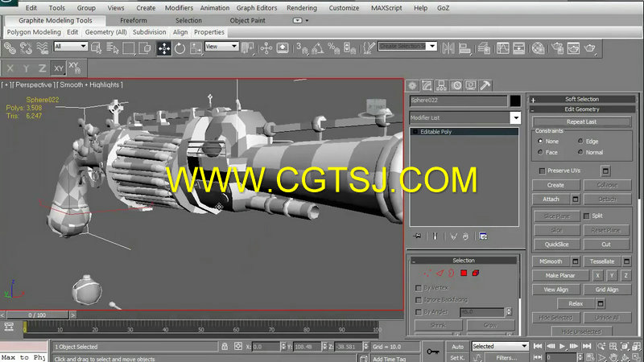Screen dimensions: 644x362
Task: Click the 0 / 100 time slider
Action: [37, 315]
